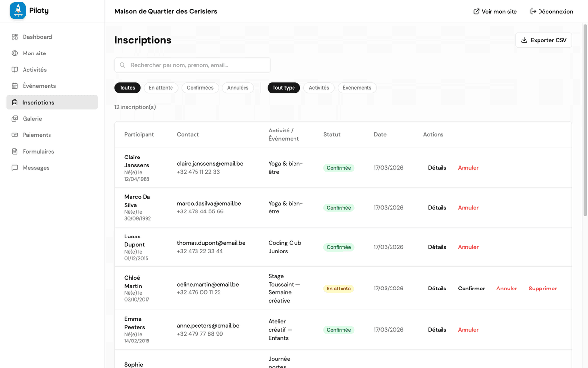Viewport: 588px width, 368px height.
Task: Show only Annulées inscriptions
Action: pos(238,88)
